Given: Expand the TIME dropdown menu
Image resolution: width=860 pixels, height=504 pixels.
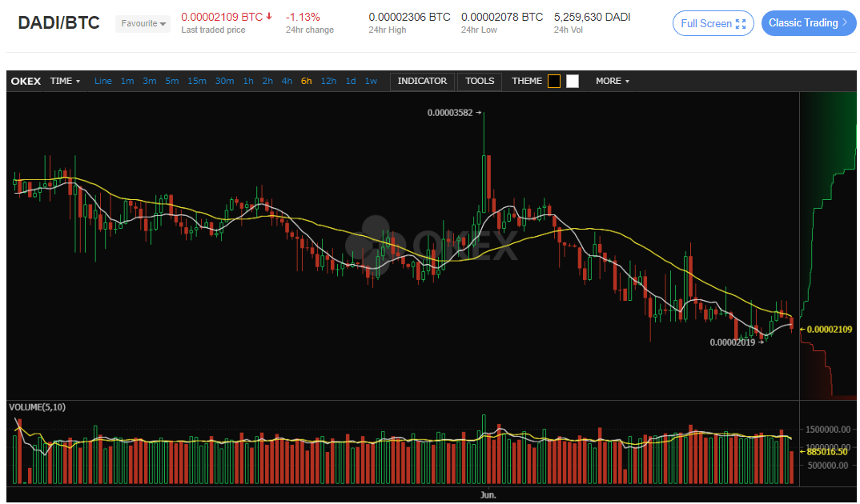Looking at the screenshot, I should [65, 81].
